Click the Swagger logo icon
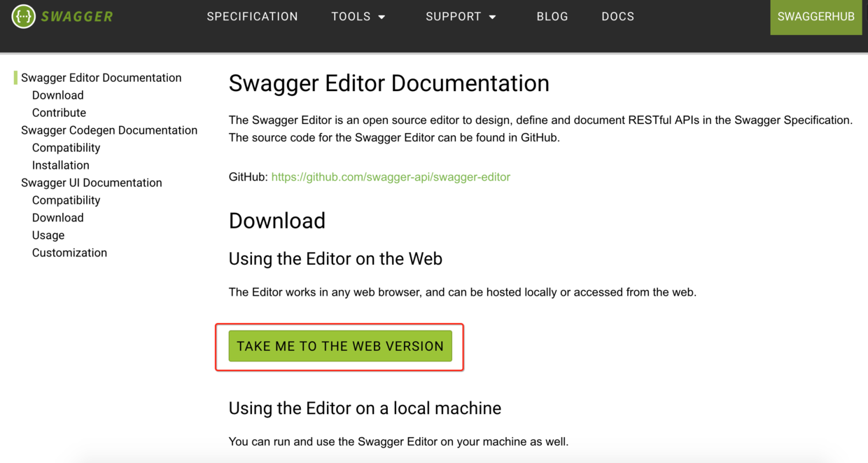Viewport: 868px width, 463px height. point(24,16)
